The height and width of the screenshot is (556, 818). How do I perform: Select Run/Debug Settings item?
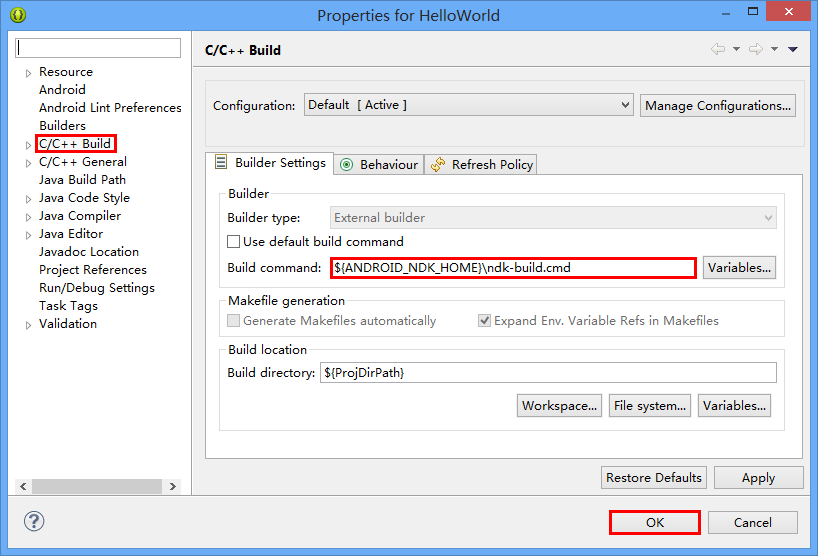tap(97, 287)
